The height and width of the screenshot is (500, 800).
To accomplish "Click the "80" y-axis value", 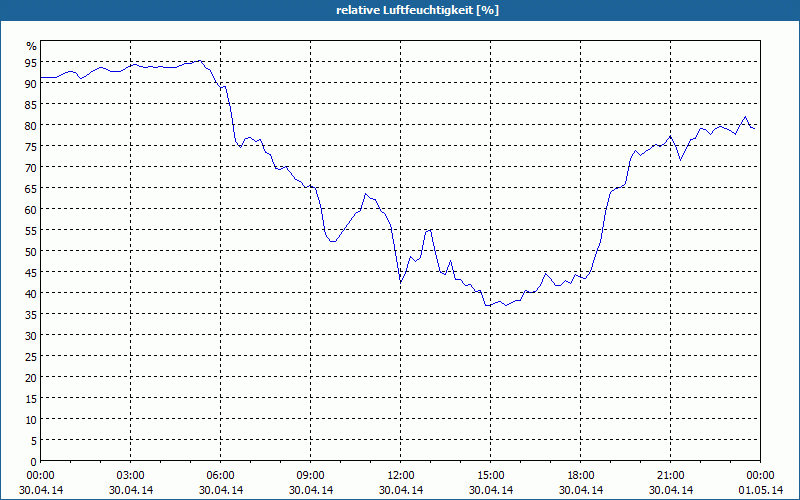I will (x=31, y=125).
